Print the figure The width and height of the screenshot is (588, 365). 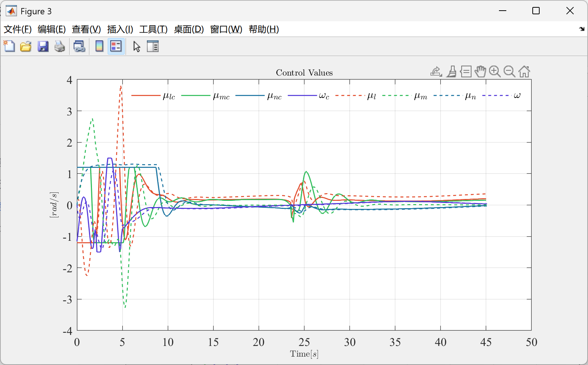(x=60, y=46)
